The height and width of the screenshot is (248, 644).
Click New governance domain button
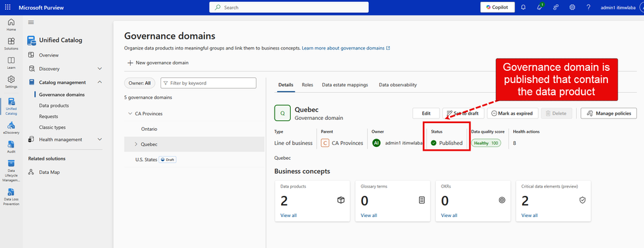158,63
